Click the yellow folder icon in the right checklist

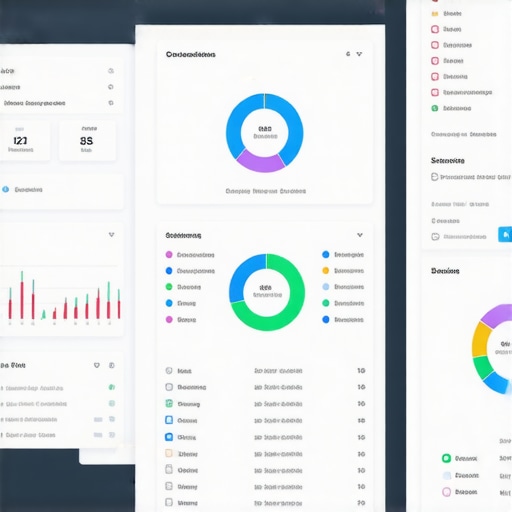[435, 14]
